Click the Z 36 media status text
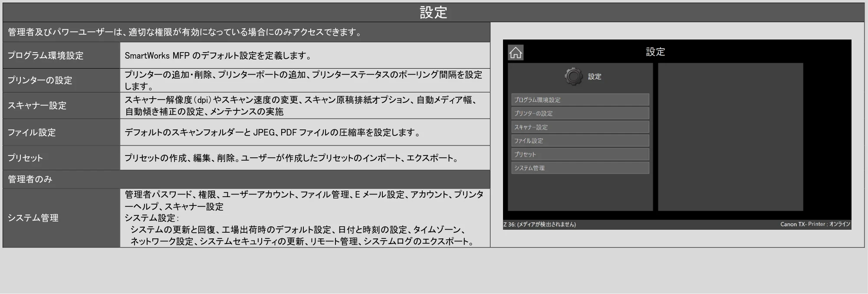 (x=539, y=225)
